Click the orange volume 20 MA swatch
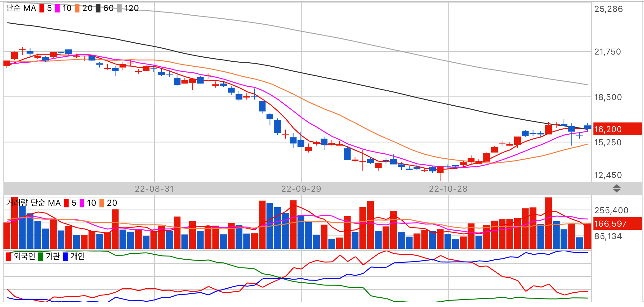The image size is (644, 307). click(x=102, y=203)
